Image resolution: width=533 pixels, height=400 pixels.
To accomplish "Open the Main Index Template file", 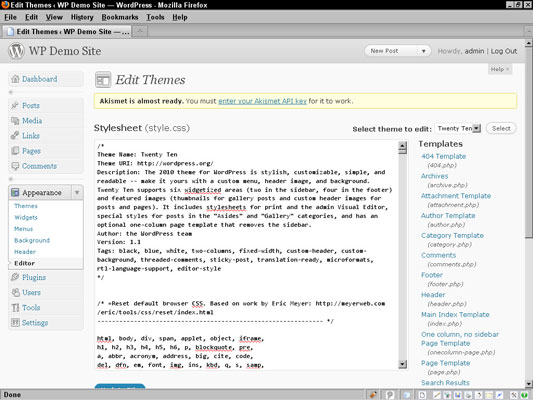I will tap(455, 314).
